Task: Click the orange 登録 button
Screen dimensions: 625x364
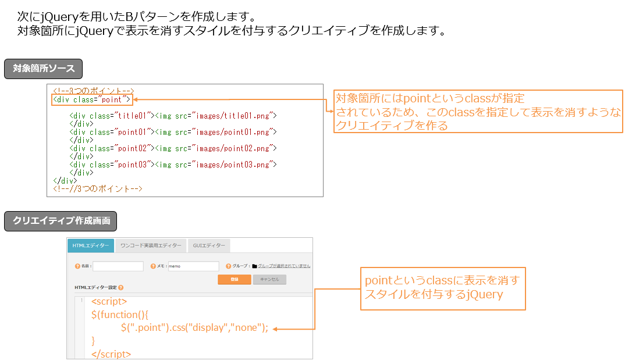Action: (x=235, y=280)
